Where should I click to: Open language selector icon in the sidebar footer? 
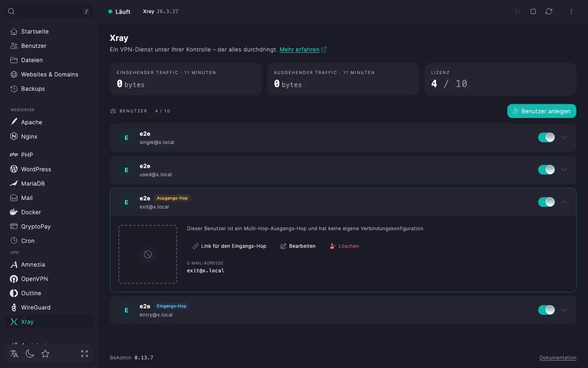coord(14,354)
